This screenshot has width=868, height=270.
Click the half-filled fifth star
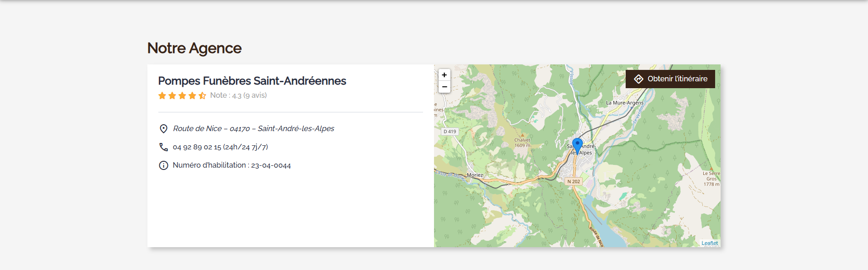click(202, 95)
